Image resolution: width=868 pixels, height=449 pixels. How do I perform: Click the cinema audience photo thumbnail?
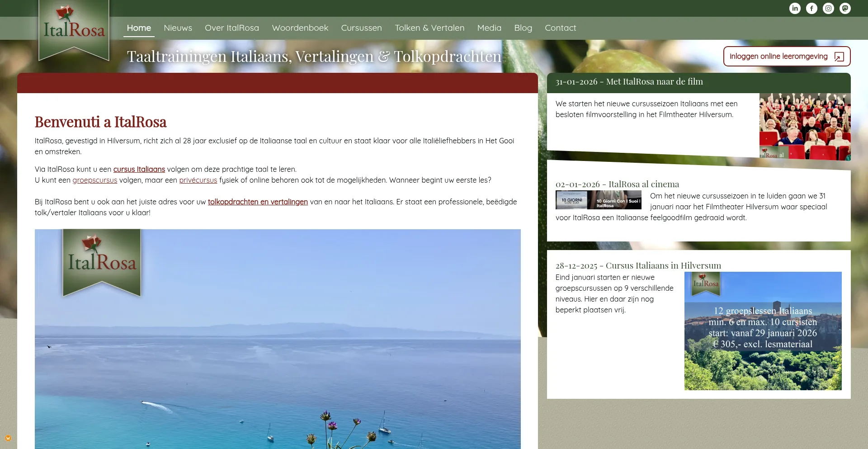pyautogui.click(x=805, y=126)
